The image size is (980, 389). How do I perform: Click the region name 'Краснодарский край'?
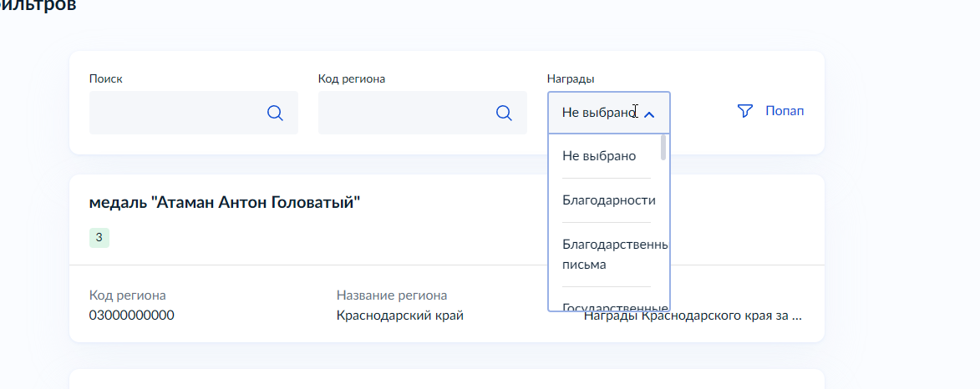[399, 316]
